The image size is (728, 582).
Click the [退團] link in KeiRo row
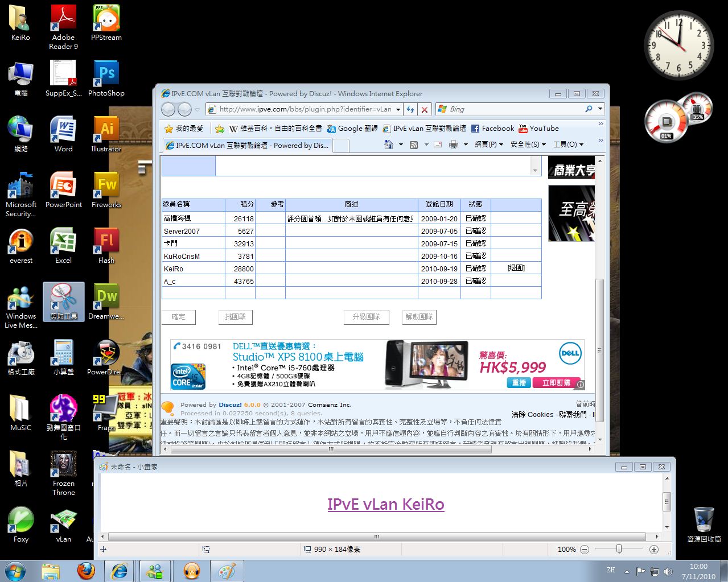click(x=516, y=268)
